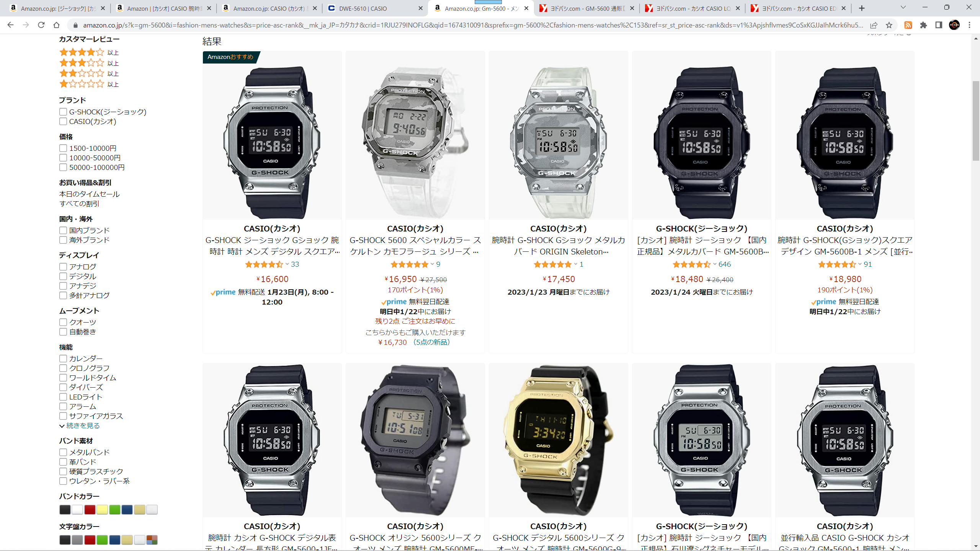The image size is (980, 551).
Task: Switch to the DWE-5610 | CASIO tab
Action: (375, 8)
